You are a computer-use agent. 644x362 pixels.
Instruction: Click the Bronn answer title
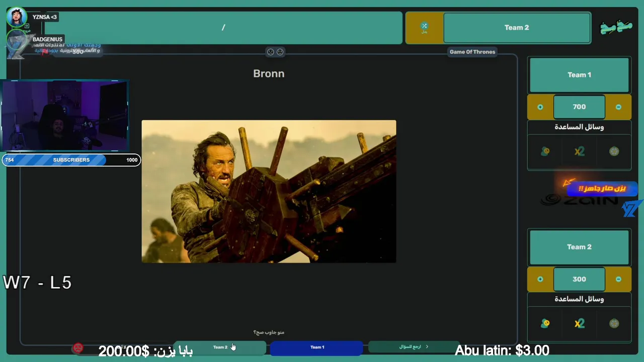pos(269,74)
